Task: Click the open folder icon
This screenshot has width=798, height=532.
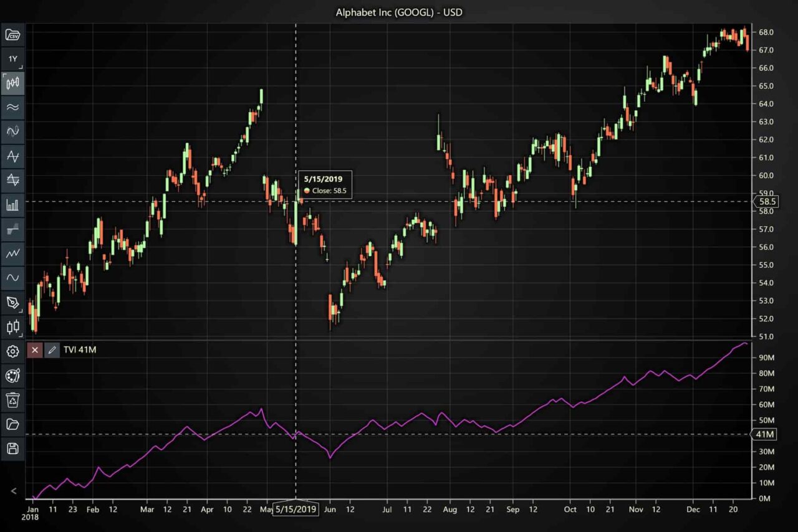Action: coord(12,424)
